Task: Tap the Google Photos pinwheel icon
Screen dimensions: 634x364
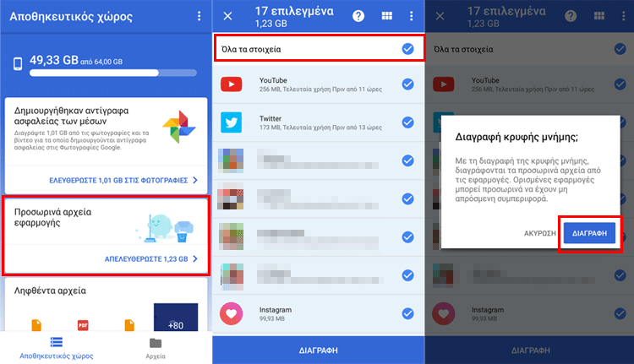Action: point(179,128)
